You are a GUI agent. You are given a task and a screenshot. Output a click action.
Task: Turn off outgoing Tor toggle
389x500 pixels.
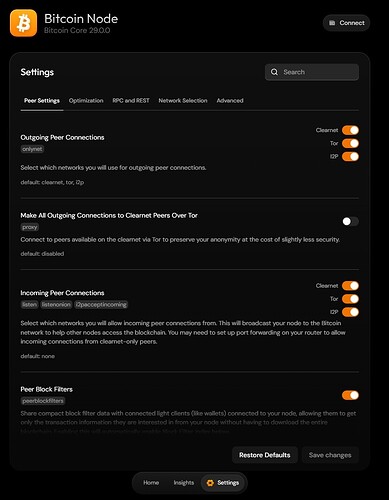point(350,143)
